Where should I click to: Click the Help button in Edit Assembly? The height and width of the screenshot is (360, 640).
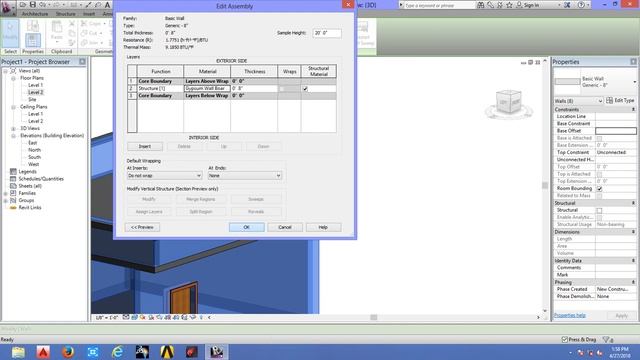(x=323, y=227)
